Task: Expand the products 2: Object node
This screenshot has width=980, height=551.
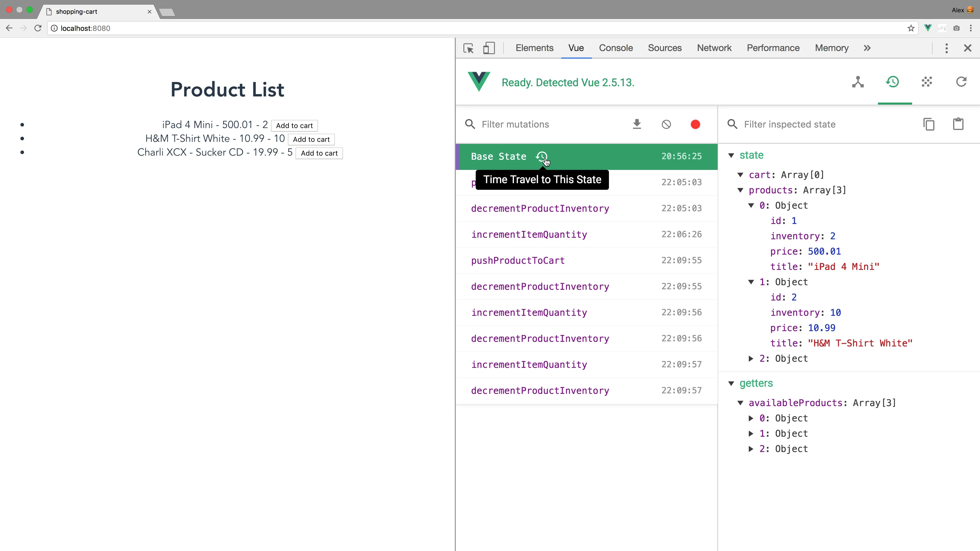Action: click(751, 359)
